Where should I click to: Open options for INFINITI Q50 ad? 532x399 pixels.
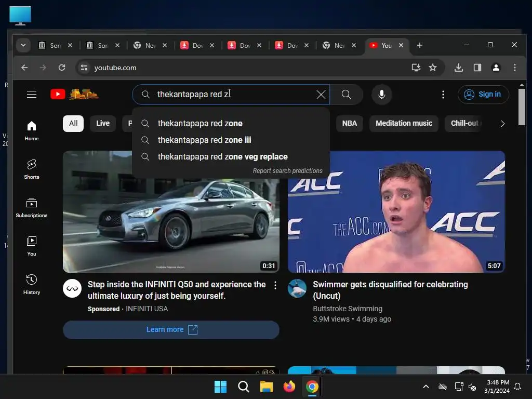(275, 285)
